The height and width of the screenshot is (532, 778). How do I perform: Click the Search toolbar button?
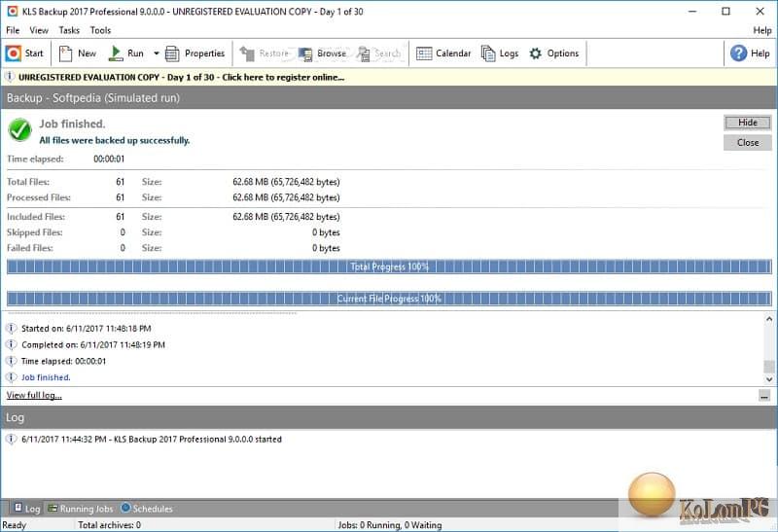point(378,53)
